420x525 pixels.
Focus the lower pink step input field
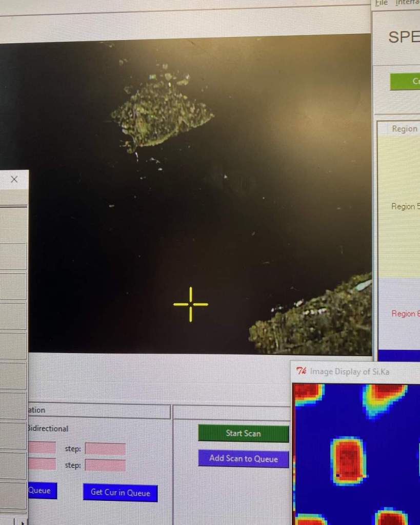pos(105,465)
